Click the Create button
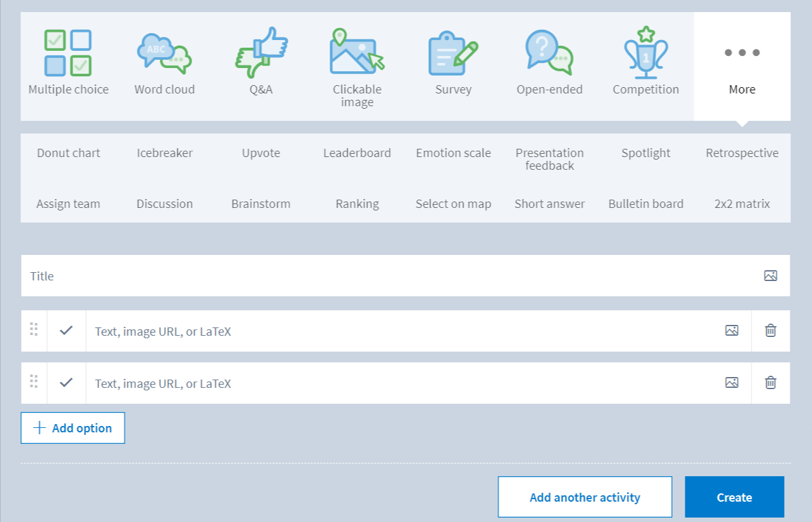The image size is (812, 522). click(734, 497)
